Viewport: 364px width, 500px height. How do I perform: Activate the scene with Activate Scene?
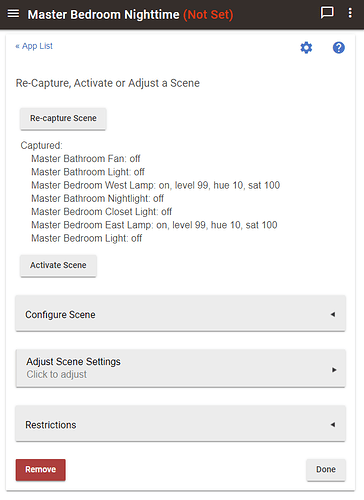tap(58, 265)
